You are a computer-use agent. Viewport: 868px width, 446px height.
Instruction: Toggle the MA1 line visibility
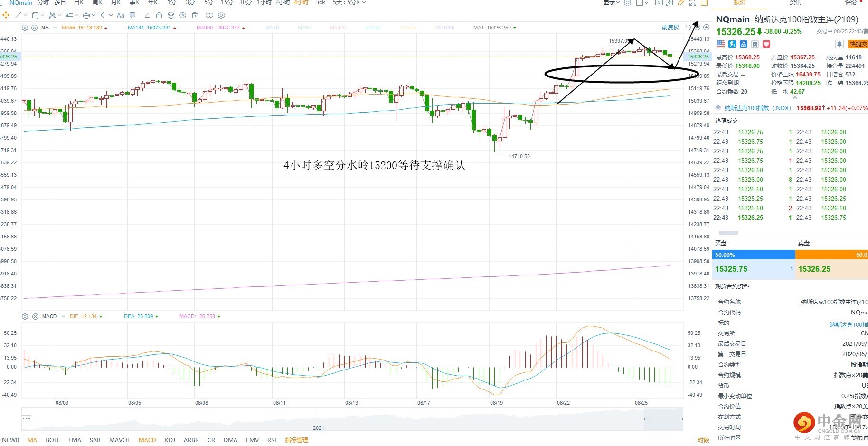pos(494,28)
